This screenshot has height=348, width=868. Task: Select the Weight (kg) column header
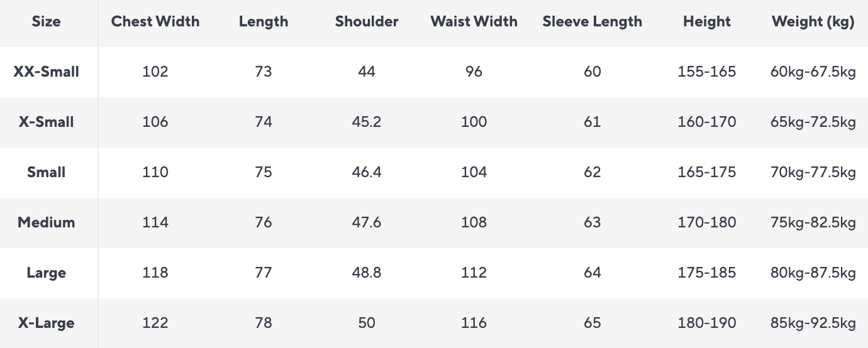coord(813,21)
